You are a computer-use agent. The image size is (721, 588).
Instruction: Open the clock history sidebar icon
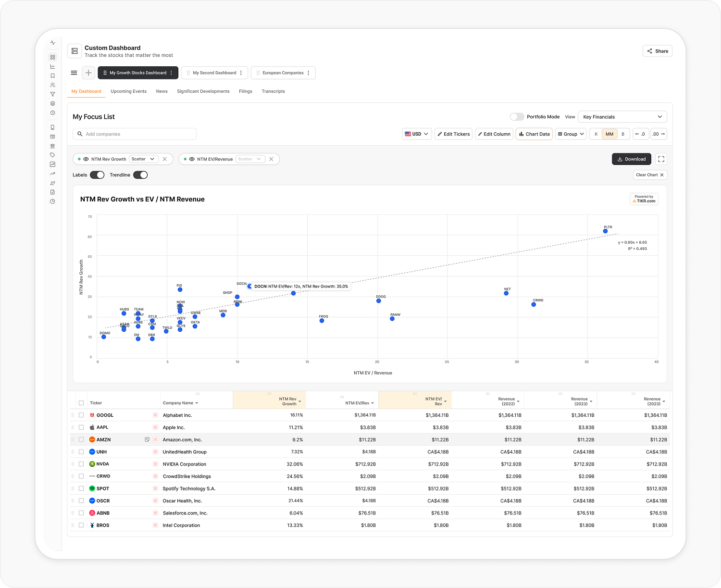coord(53,113)
